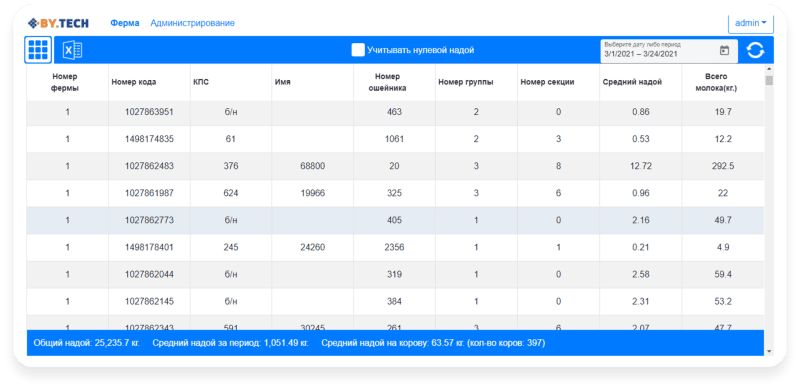Click average yield cell 0.86
This screenshot has height=389, width=800.
pyautogui.click(x=640, y=112)
